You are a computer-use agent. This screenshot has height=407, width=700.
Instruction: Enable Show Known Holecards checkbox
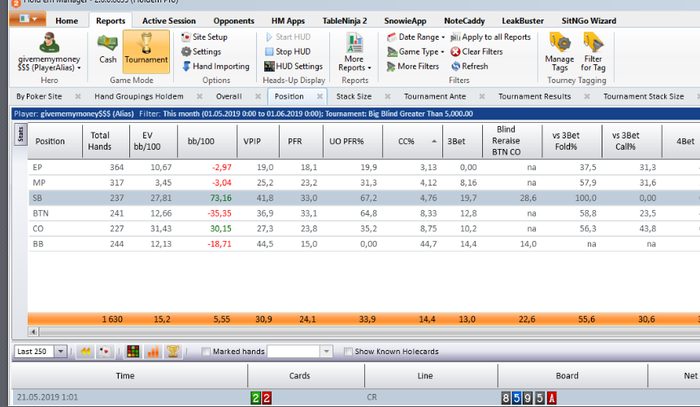[348, 352]
